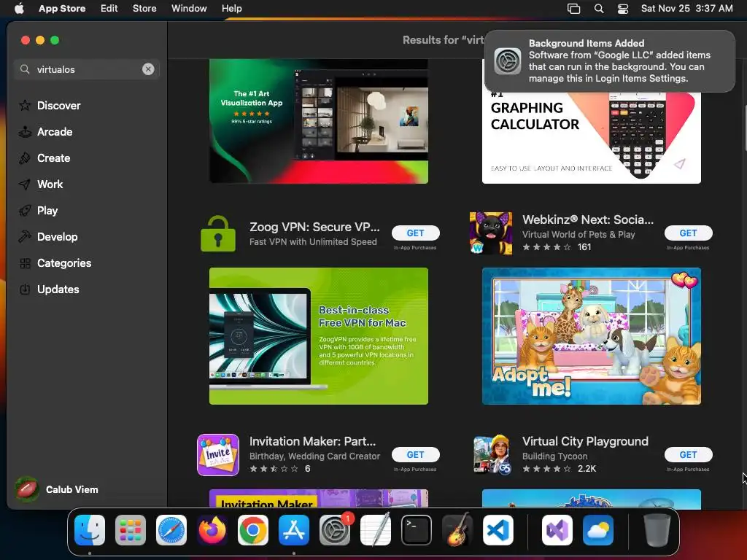Get the Webkinz Next app

coord(689,233)
